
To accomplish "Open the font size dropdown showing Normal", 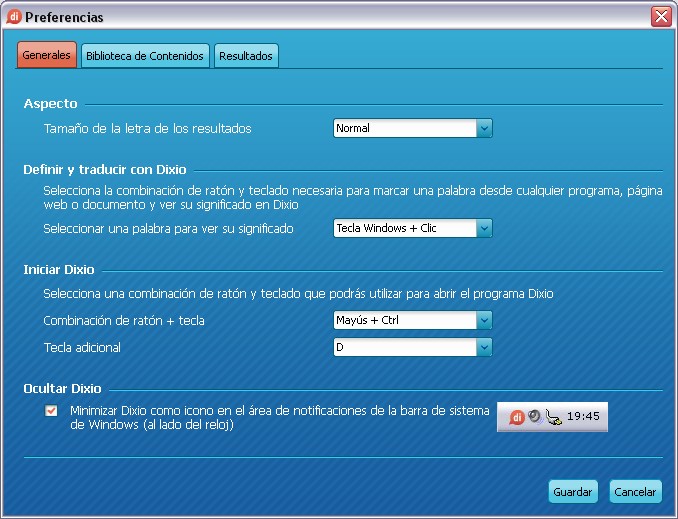I will point(413,128).
